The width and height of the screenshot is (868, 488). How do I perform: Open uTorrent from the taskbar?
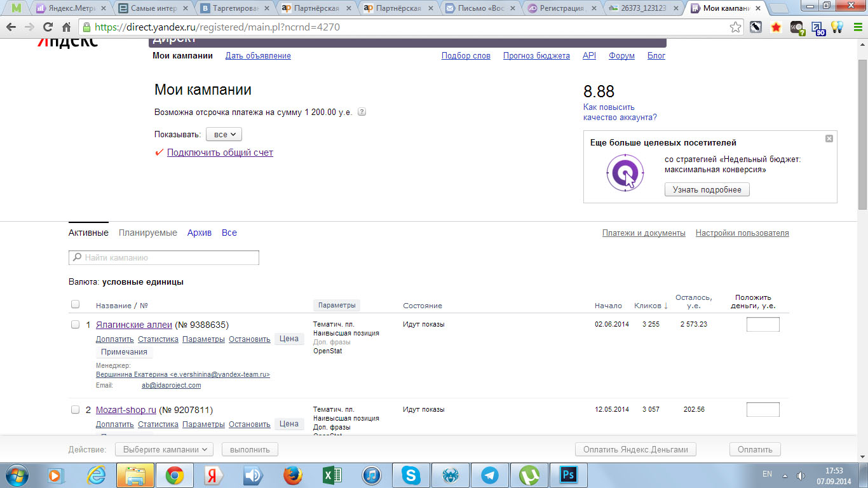click(529, 475)
